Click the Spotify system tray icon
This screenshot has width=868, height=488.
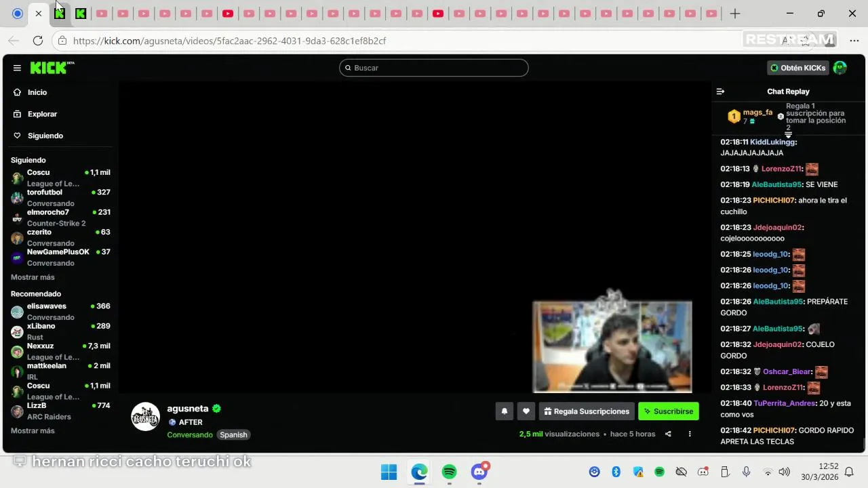tap(659, 472)
